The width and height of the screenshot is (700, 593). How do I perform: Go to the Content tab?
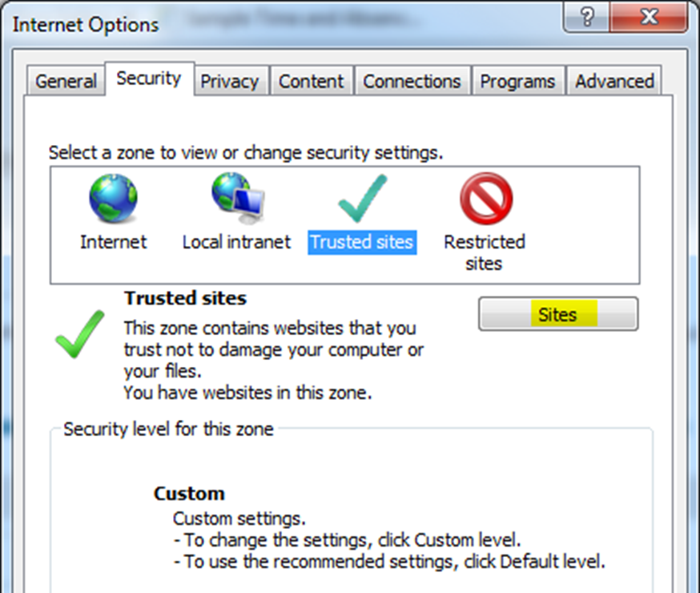click(312, 81)
